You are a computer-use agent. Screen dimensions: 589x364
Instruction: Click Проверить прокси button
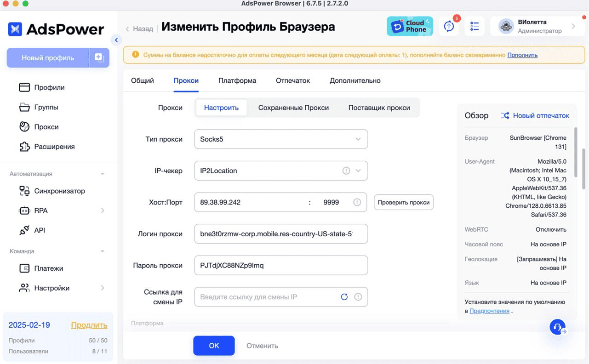pos(404,202)
